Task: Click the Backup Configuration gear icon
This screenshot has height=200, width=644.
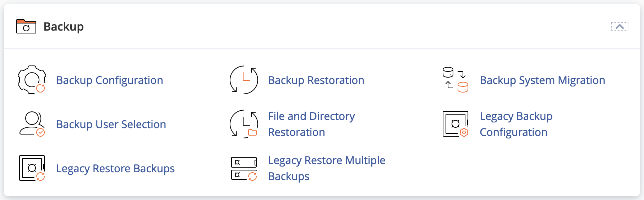Action: (x=32, y=80)
